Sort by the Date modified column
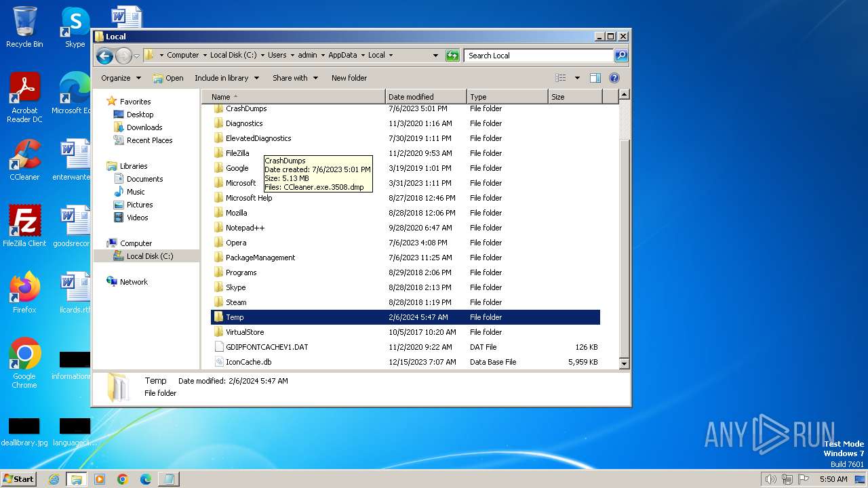 426,97
